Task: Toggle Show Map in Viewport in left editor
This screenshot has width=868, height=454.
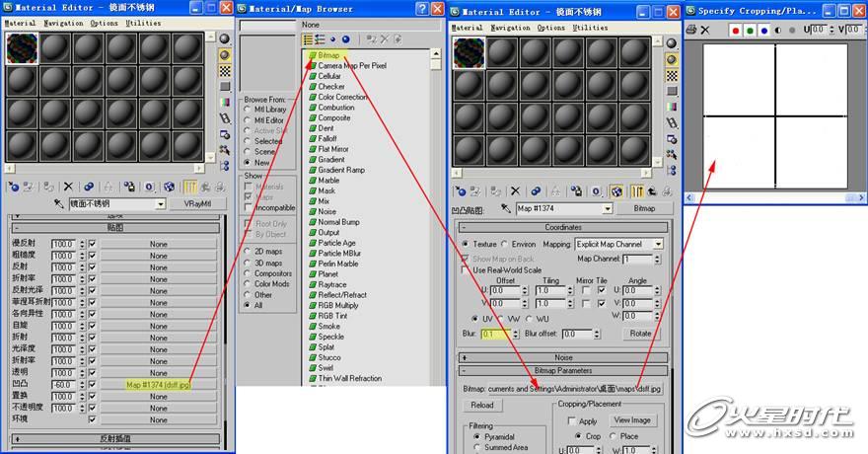Action: (169, 188)
